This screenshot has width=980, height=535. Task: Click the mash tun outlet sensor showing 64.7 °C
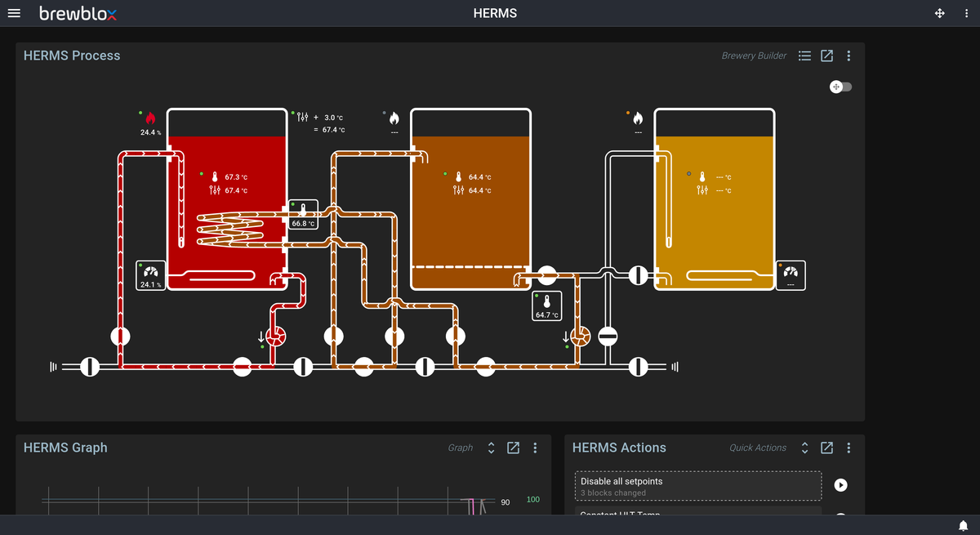pos(547,305)
